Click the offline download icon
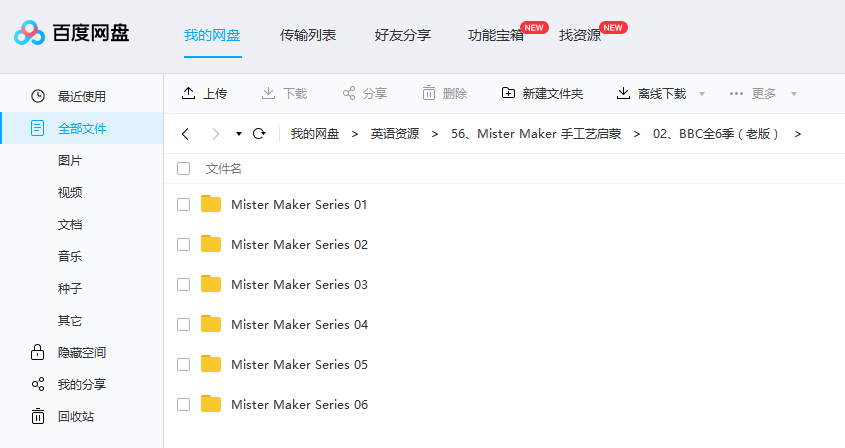The height and width of the screenshot is (448, 845). point(623,93)
